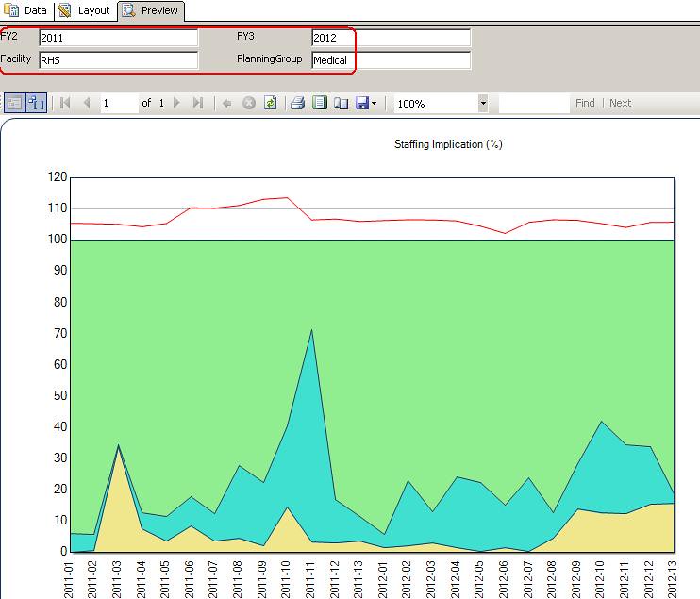
Task: Click the 50 y-axis label
Action: coord(60,395)
